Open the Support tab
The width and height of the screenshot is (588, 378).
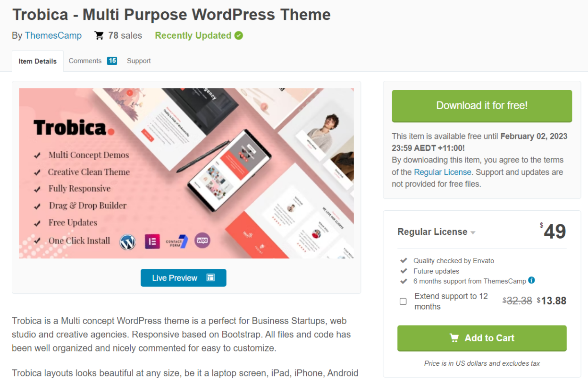(x=138, y=60)
